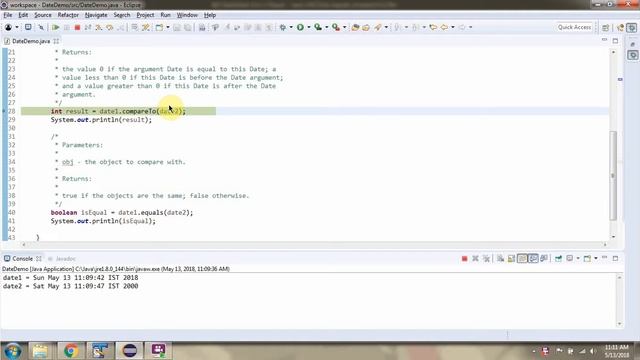
Task: Click line 28 int result compareTo code
Action: (118, 111)
